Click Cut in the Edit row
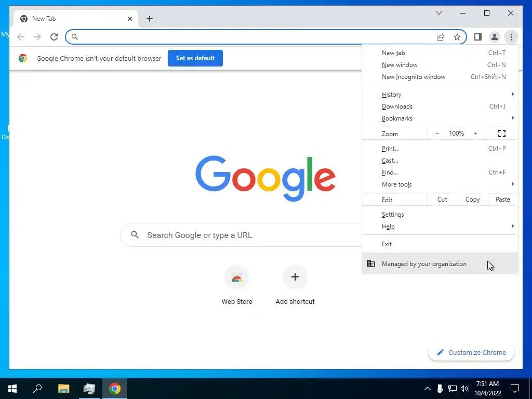Viewport: 532px width, 399px height. pyautogui.click(x=443, y=199)
